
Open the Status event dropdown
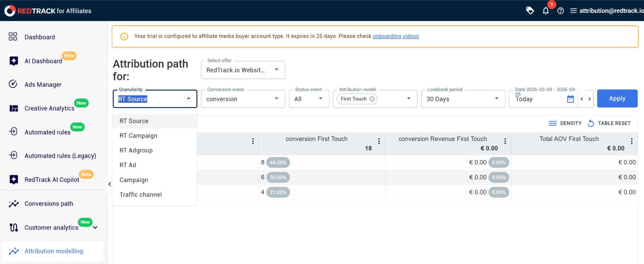[x=309, y=99]
